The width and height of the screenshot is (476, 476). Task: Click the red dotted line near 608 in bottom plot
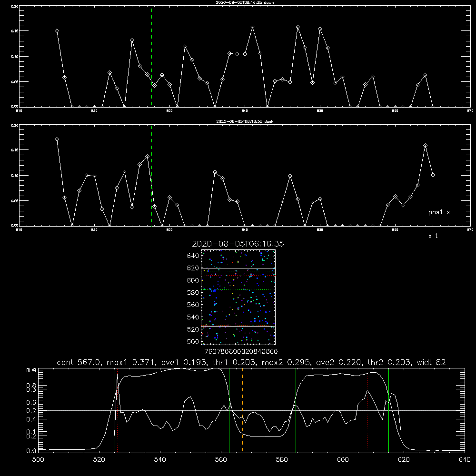(x=367, y=410)
